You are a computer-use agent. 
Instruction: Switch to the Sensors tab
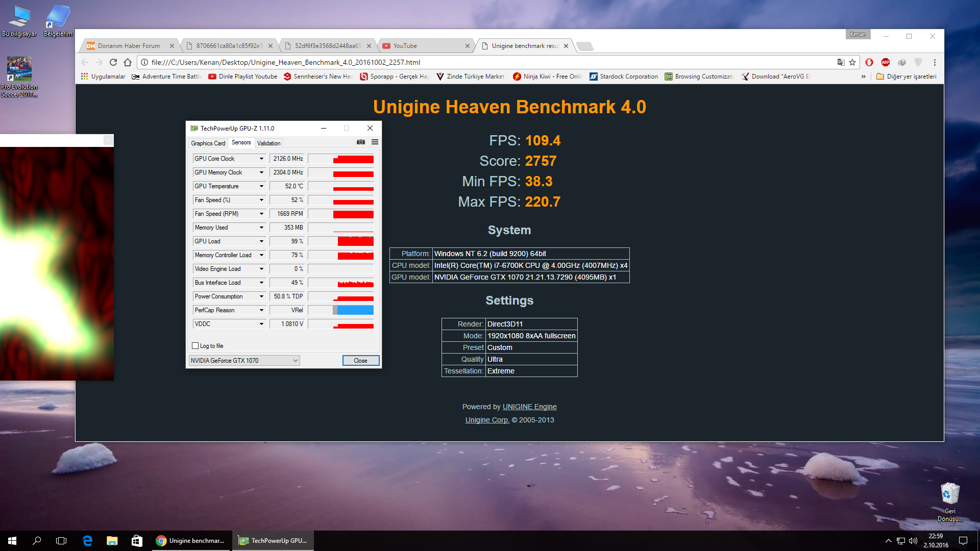point(241,143)
